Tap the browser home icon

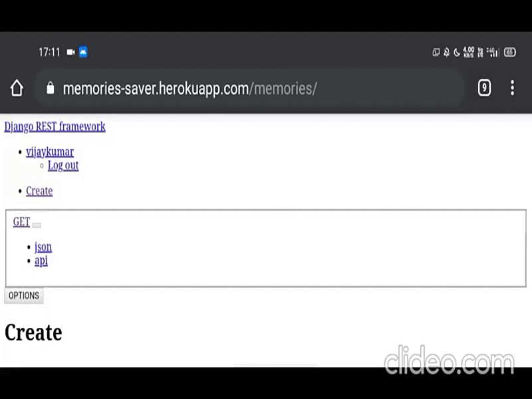17,88
